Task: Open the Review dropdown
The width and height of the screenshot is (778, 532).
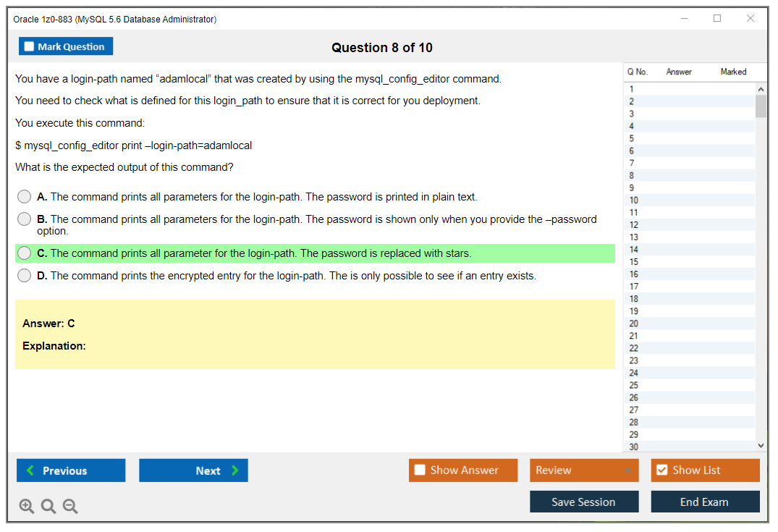Action: point(583,470)
